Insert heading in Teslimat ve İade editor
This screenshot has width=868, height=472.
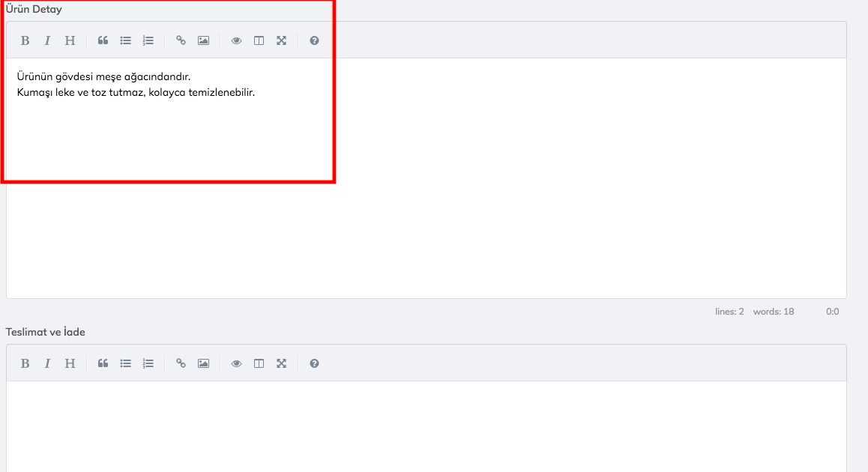point(70,363)
